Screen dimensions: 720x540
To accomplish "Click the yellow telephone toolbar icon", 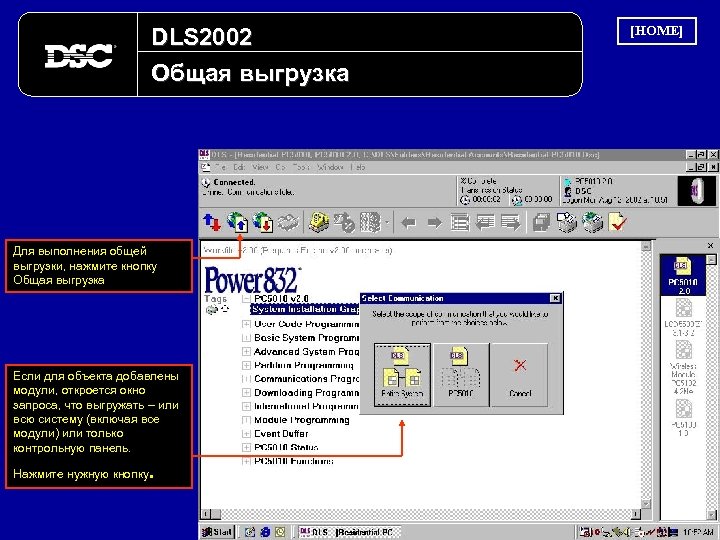I will pos(318,222).
